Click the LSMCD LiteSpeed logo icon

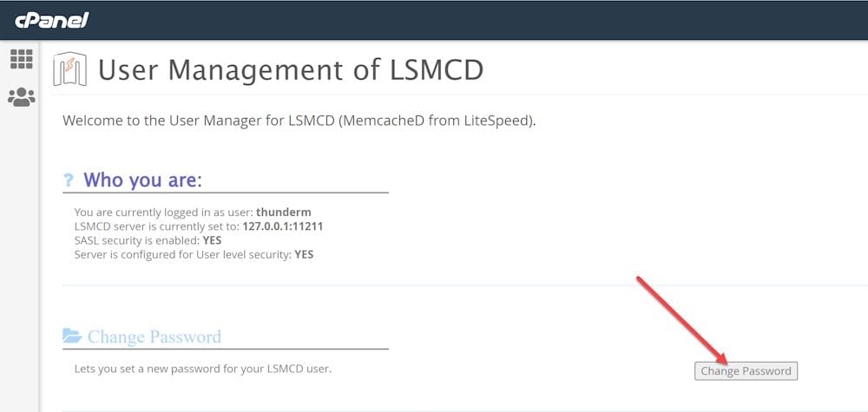coord(69,69)
